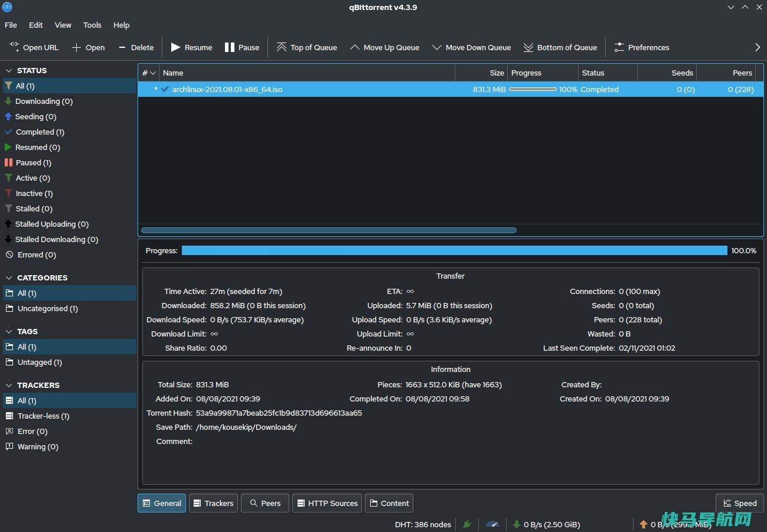This screenshot has height=532, width=767.
Task: Open the View menu
Action: point(63,25)
